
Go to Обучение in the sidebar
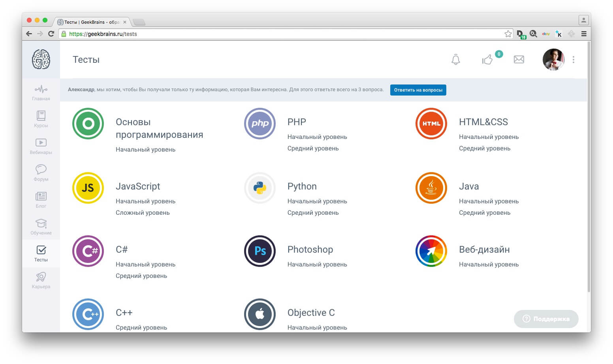[41, 227]
